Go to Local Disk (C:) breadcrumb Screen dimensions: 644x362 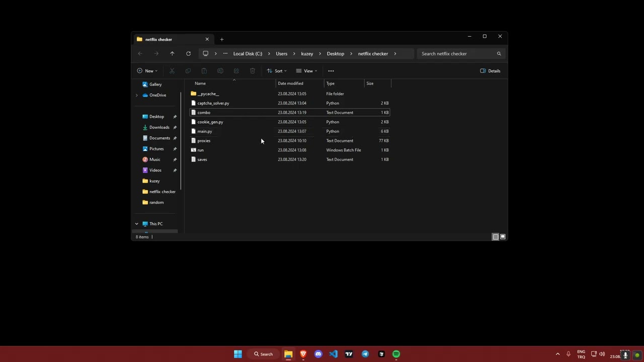tap(248, 54)
